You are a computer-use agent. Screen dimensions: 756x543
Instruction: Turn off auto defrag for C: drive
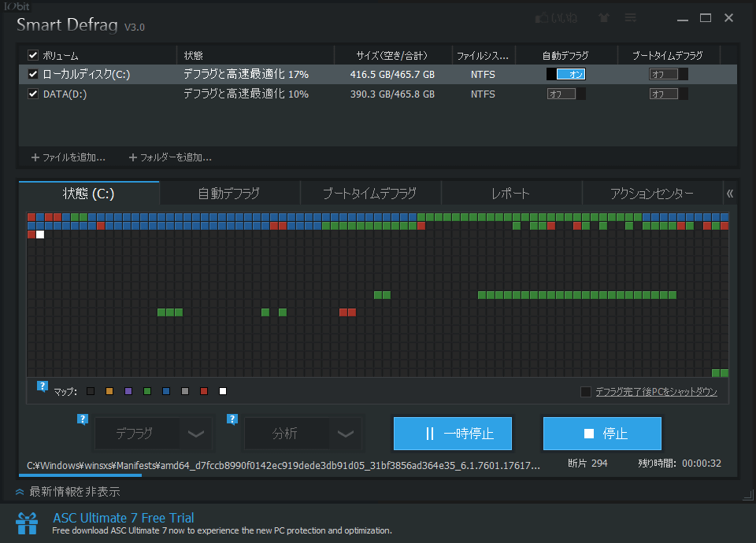point(566,74)
